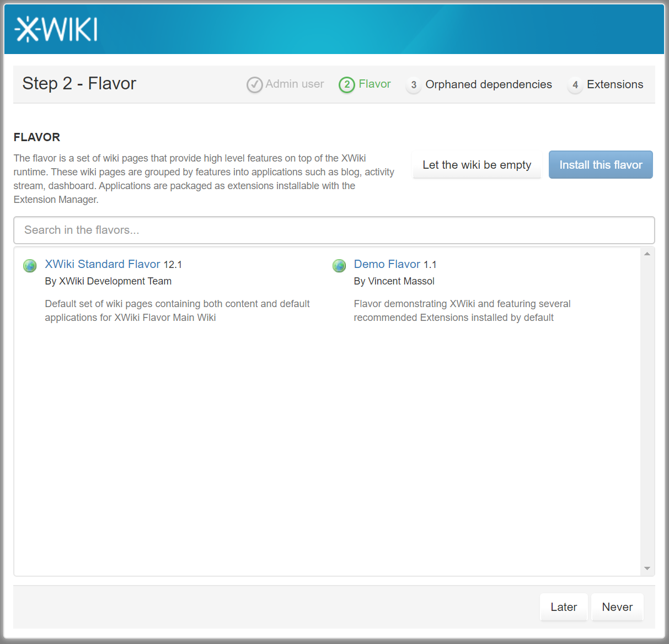The width and height of the screenshot is (669, 644).
Task: Click the Flavor demonstrating XWiki description
Action: [x=462, y=310]
